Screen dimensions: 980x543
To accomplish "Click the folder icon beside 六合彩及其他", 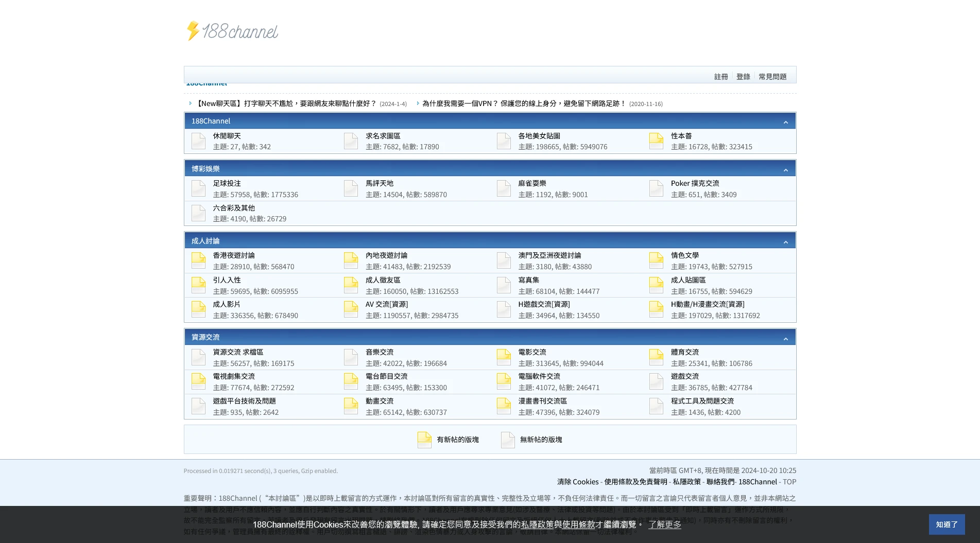I will [198, 213].
